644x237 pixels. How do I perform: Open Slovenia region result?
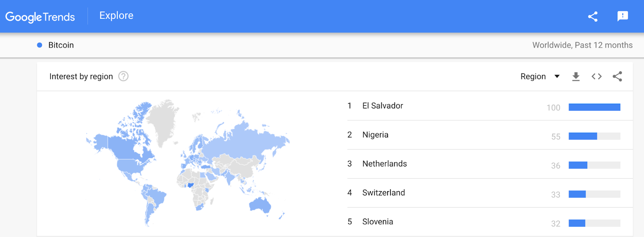[x=378, y=222]
